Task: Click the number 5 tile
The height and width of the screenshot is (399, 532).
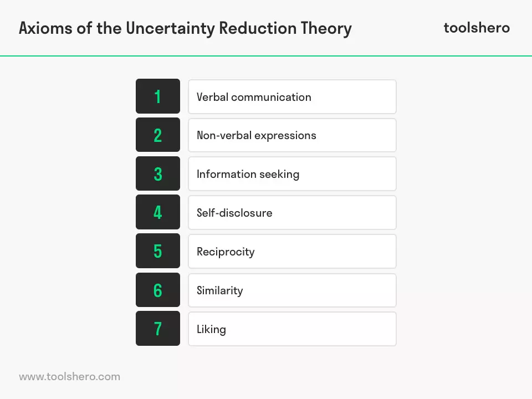Action: tap(158, 250)
